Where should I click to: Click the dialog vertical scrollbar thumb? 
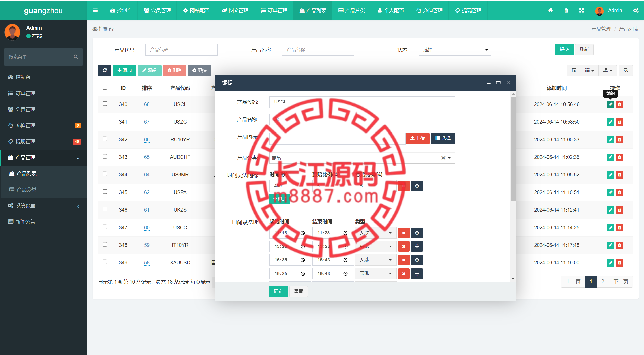click(x=513, y=149)
